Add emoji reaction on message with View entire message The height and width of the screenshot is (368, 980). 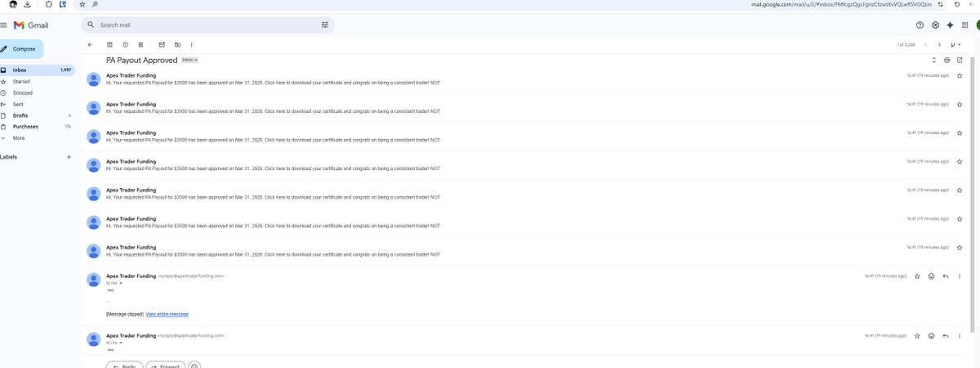(x=931, y=276)
